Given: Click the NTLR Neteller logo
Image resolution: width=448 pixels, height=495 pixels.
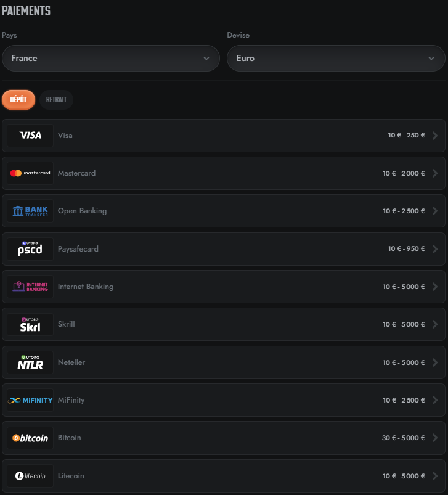Looking at the screenshot, I should (30, 362).
